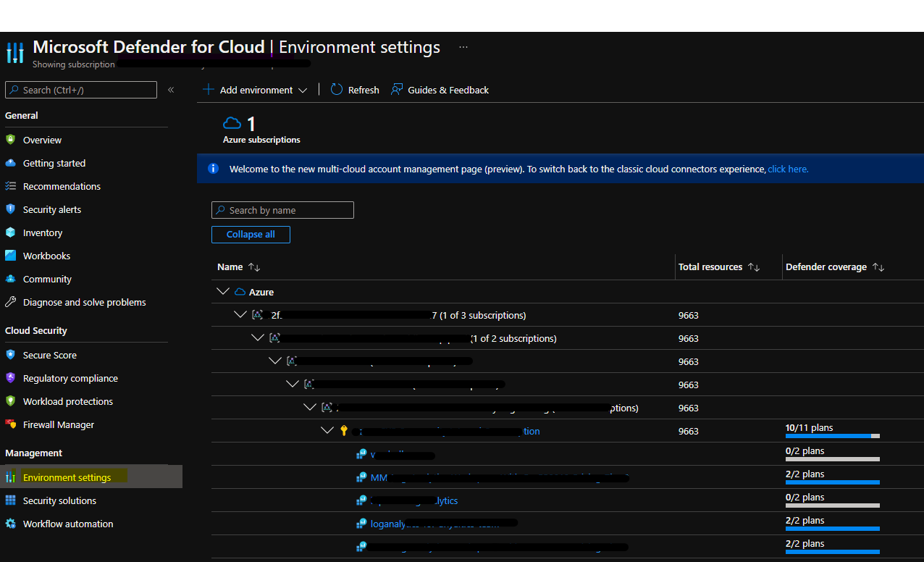Viewport: 924px width, 562px height.
Task: Collapse the Azure root tree node
Action: (222, 291)
